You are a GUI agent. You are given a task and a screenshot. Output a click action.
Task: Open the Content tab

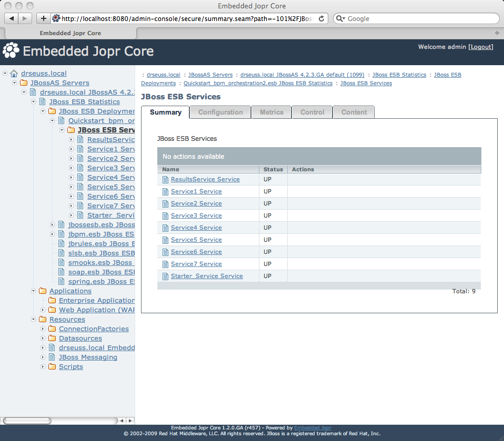point(354,112)
